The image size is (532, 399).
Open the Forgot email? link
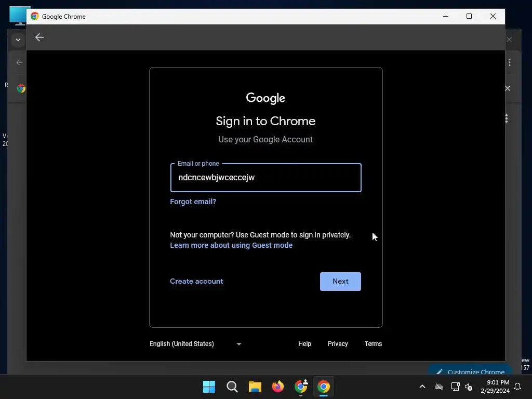pos(193,202)
